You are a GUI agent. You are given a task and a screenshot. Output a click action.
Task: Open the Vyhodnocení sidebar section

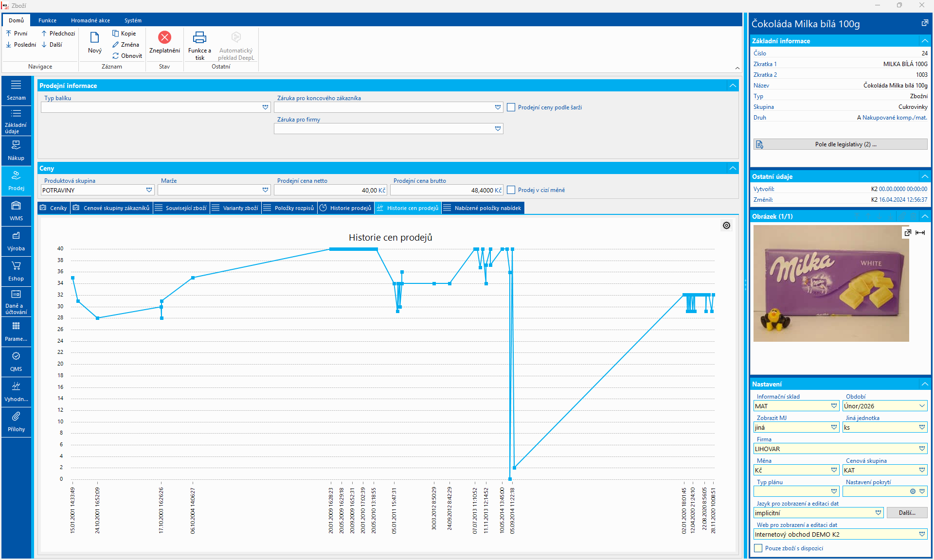pyautogui.click(x=16, y=392)
